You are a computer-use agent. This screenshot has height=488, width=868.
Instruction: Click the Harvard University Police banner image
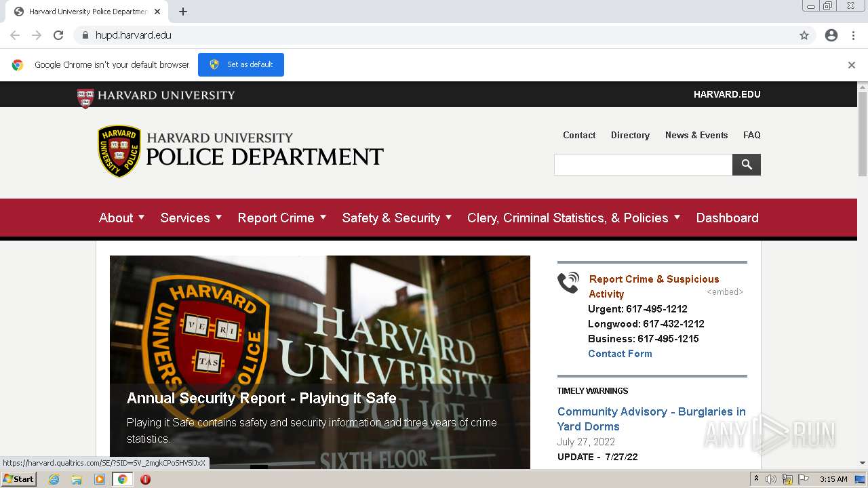320,362
